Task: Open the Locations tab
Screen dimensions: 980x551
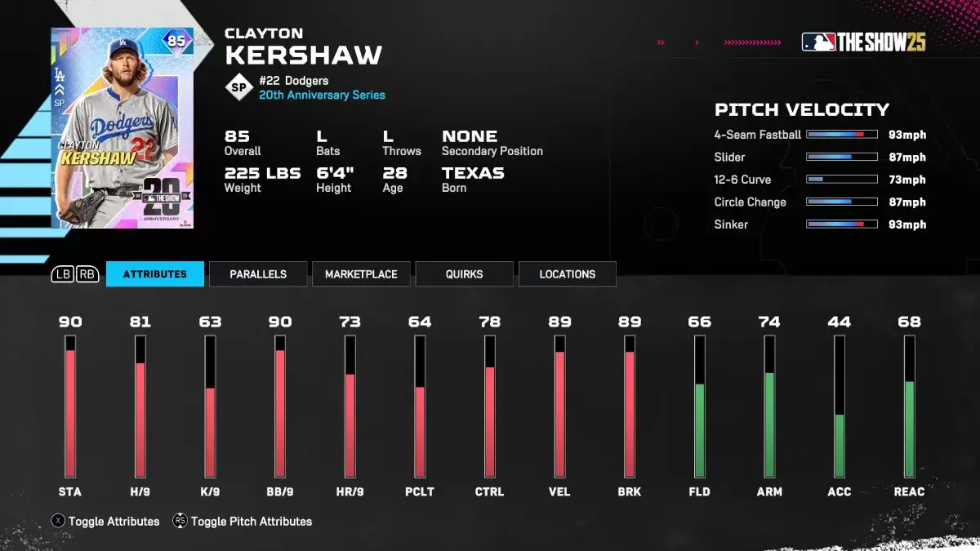Action: 567,274
